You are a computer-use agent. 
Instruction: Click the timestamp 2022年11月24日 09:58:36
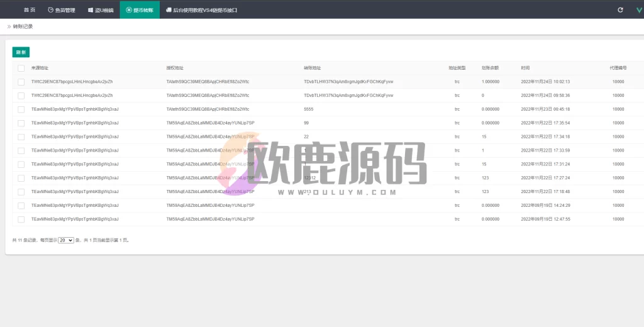click(545, 96)
